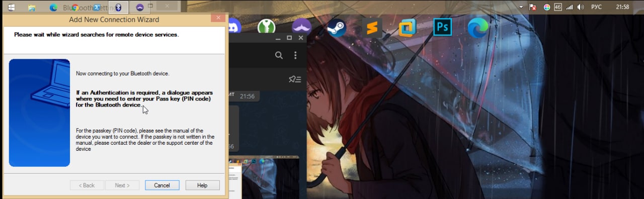The width and height of the screenshot is (644, 199).
Task: Open the volume speaker tray icon
Action: coord(580,7)
